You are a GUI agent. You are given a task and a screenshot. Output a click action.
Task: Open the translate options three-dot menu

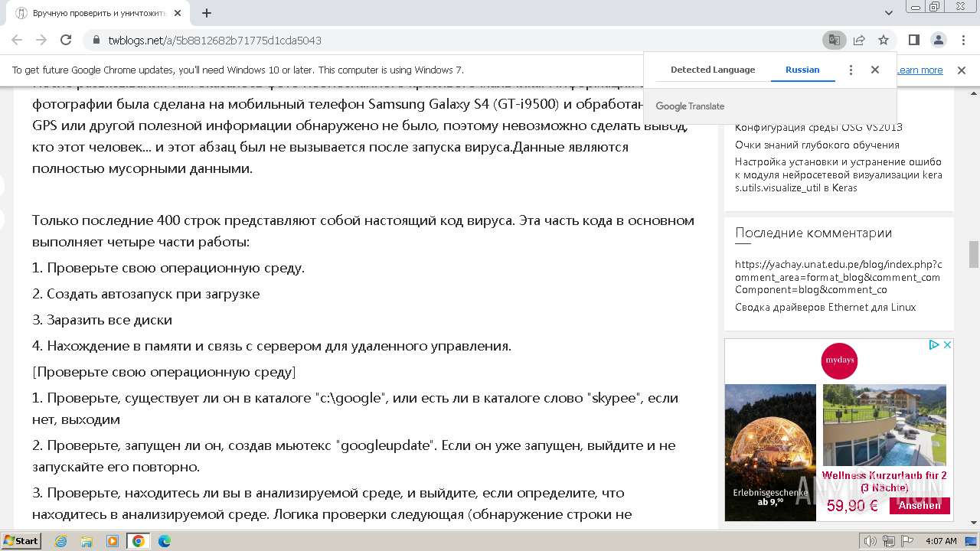click(x=851, y=70)
